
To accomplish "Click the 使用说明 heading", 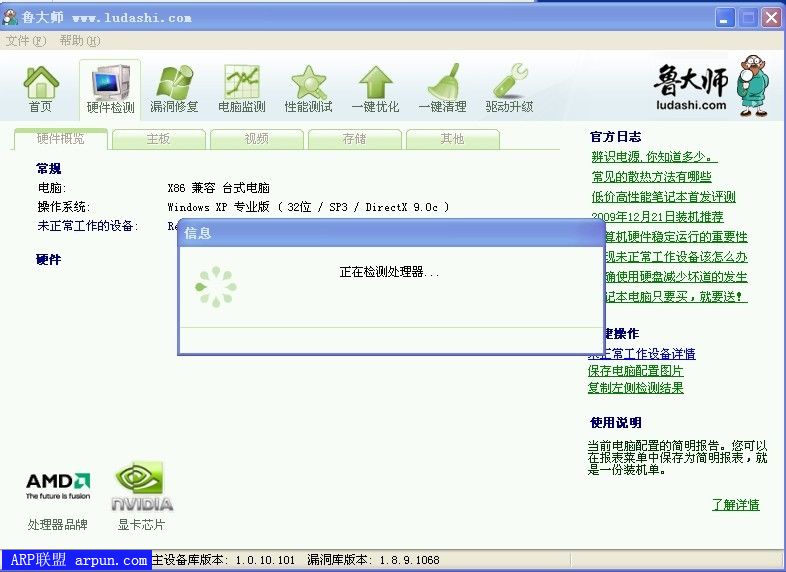I will click(616, 423).
